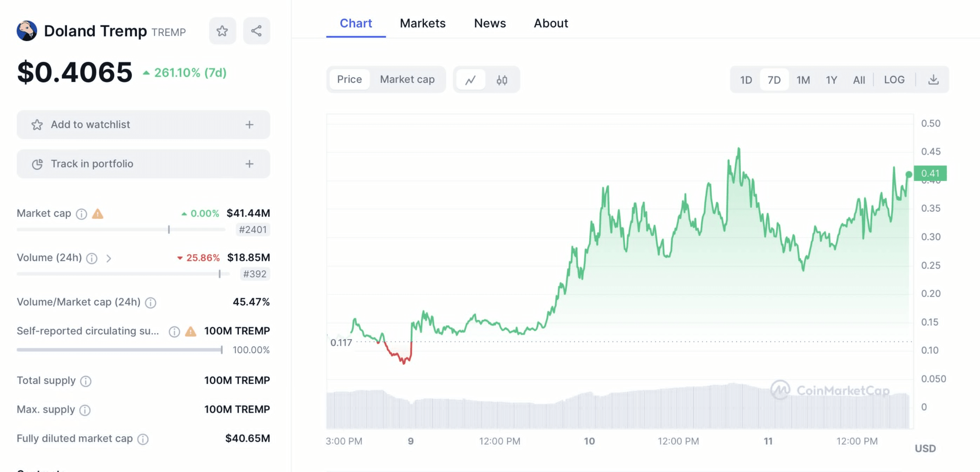
Task: Expand Volume (24h) details chevron
Action: pos(109,259)
